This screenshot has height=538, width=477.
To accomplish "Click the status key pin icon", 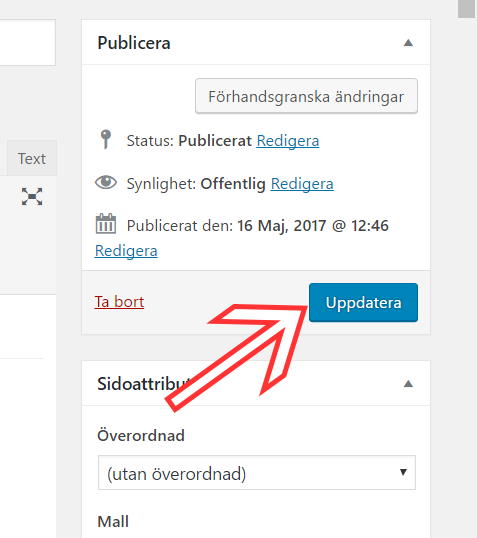I will 106,139.
